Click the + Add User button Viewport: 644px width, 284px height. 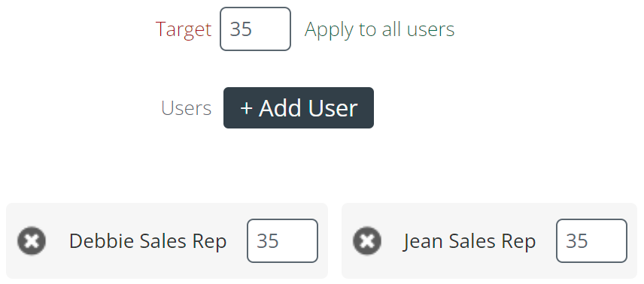click(x=299, y=108)
